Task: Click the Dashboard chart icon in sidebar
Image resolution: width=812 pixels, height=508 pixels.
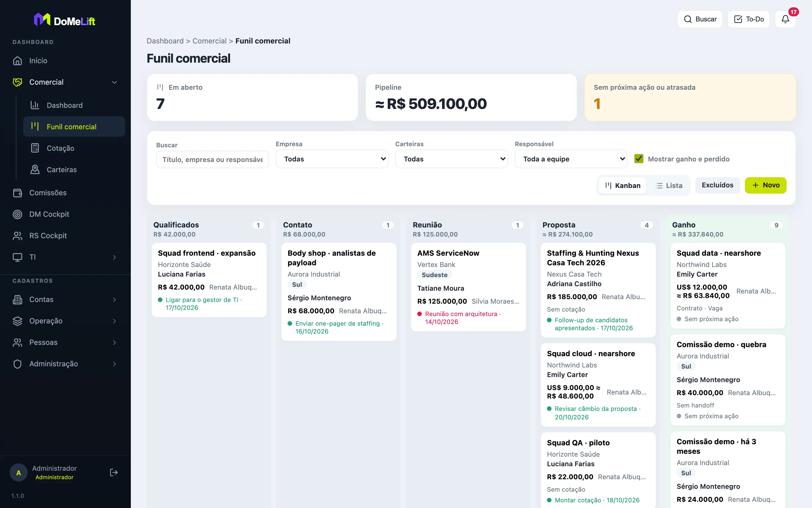Action: [35, 105]
